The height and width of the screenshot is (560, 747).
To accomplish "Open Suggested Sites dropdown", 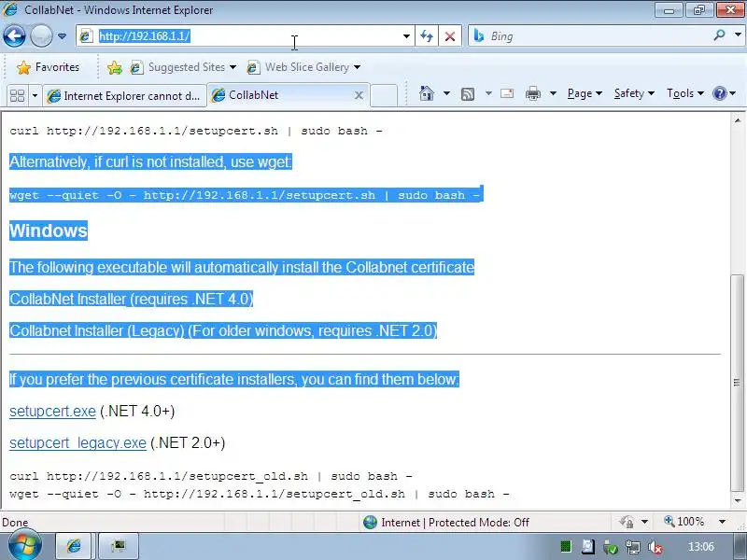I will click(183, 67).
